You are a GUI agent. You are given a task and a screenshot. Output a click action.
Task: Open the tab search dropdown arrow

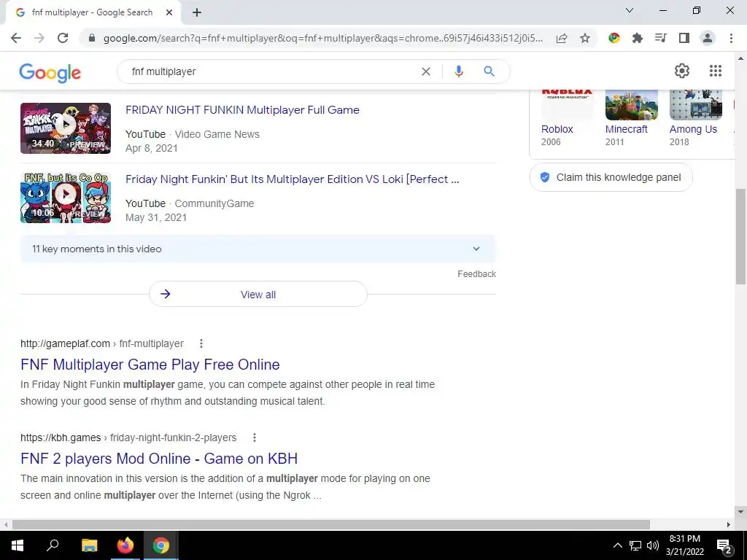630,10
